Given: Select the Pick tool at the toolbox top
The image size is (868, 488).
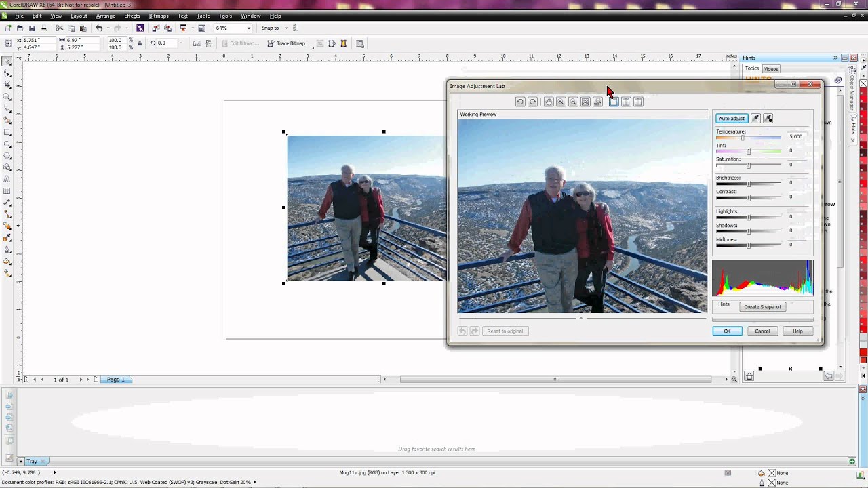Looking at the screenshot, I should [x=8, y=61].
